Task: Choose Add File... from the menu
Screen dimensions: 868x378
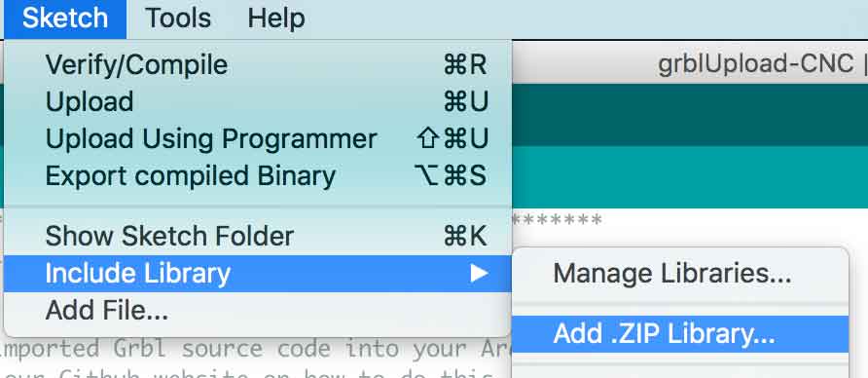Action: [258, 311]
